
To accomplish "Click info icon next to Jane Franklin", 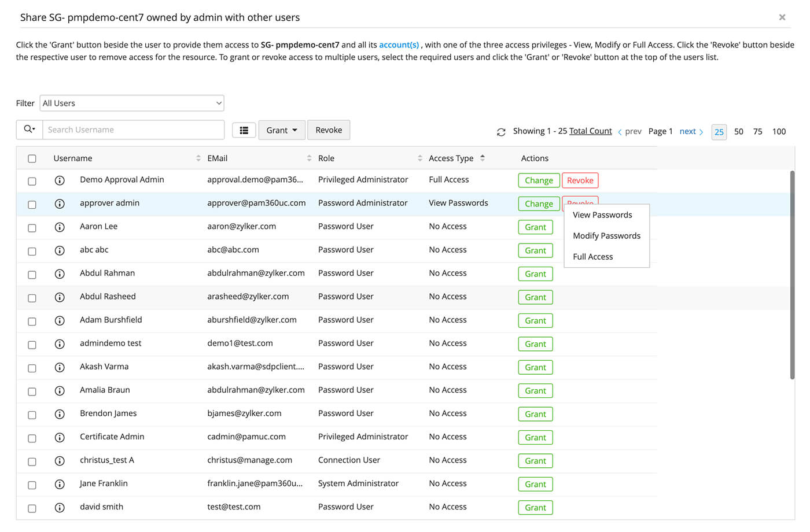I will click(60, 484).
